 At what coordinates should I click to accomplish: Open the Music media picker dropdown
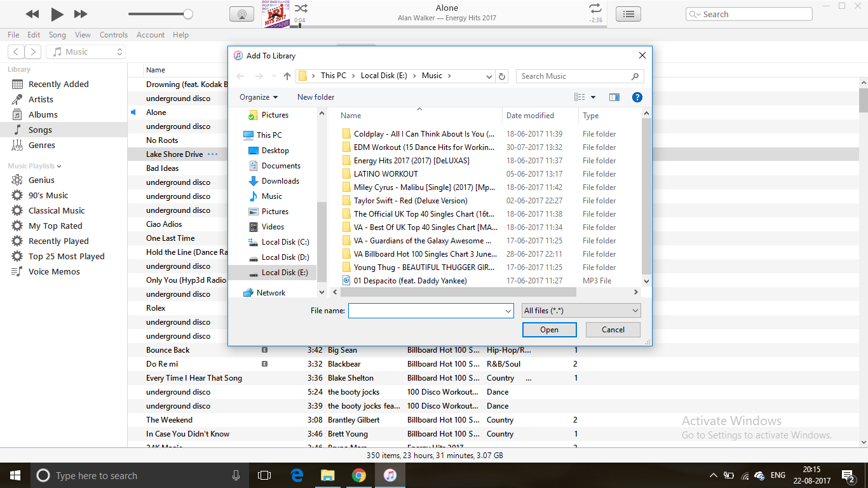tap(86, 52)
